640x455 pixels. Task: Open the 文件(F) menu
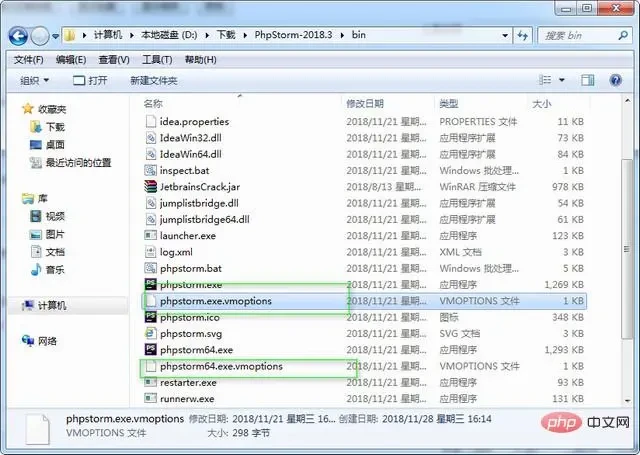click(30, 59)
